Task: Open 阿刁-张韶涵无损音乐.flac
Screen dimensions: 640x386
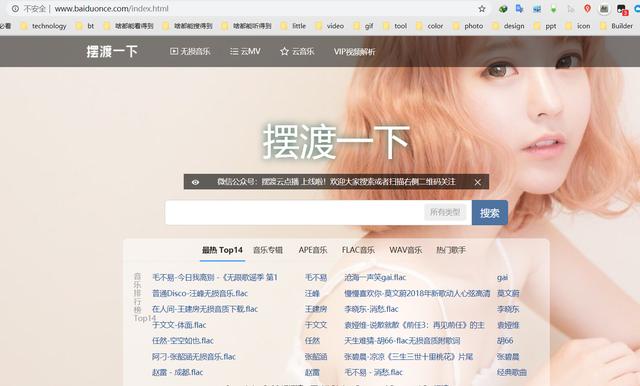Action: pyautogui.click(x=194, y=357)
